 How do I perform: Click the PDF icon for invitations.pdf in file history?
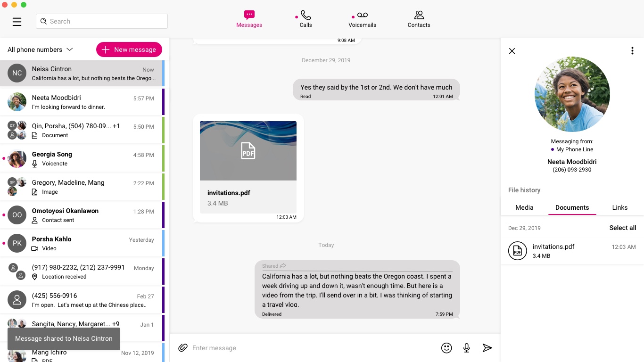517,251
